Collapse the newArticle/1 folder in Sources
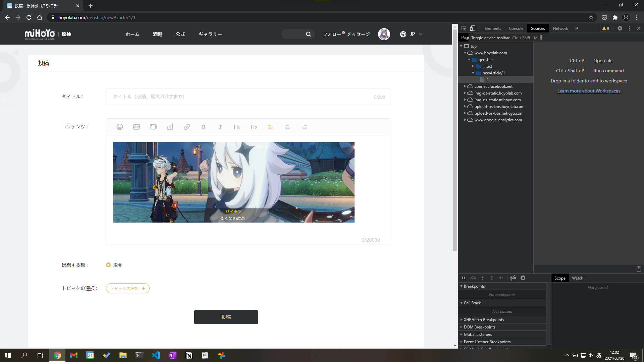 point(474,73)
